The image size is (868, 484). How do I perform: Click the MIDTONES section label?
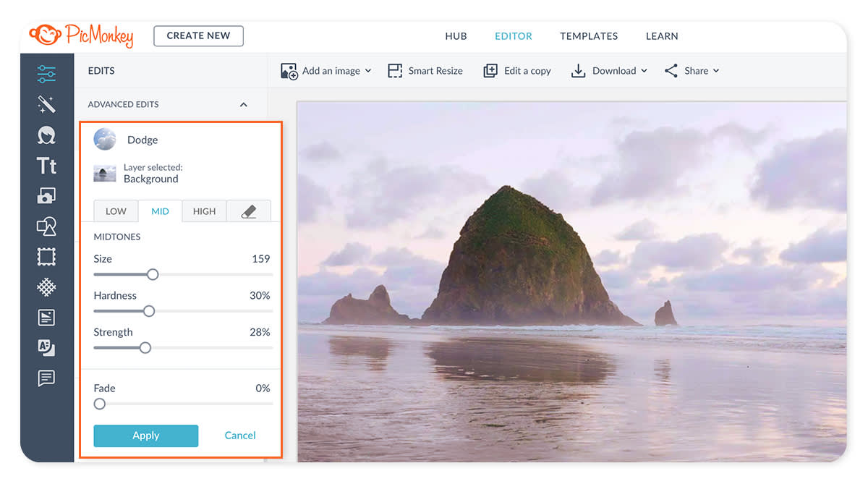117,237
